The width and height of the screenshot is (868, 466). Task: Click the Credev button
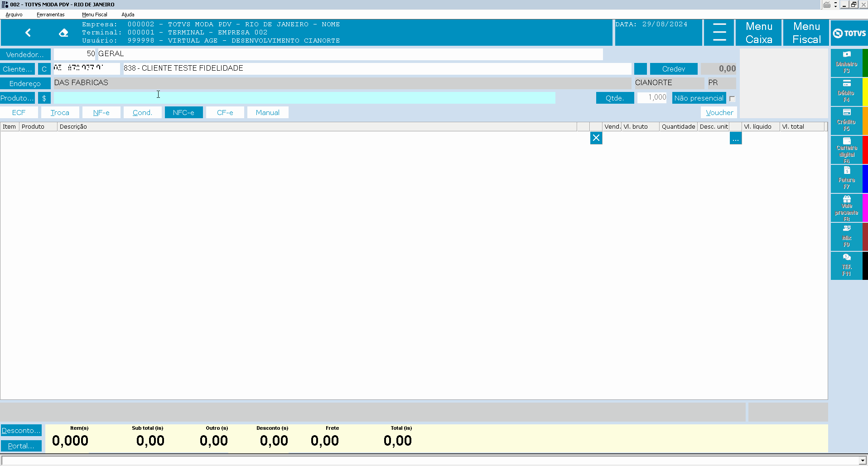click(674, 69)
